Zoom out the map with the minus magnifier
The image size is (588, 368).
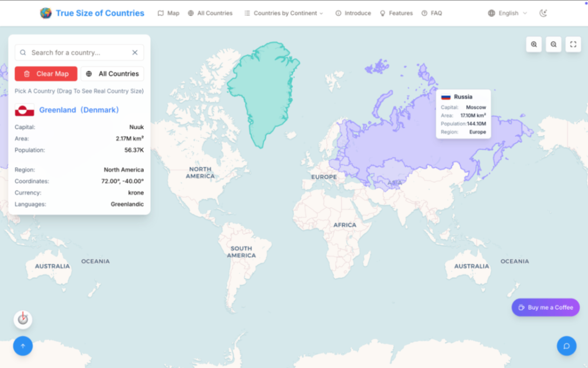point(554,44)
